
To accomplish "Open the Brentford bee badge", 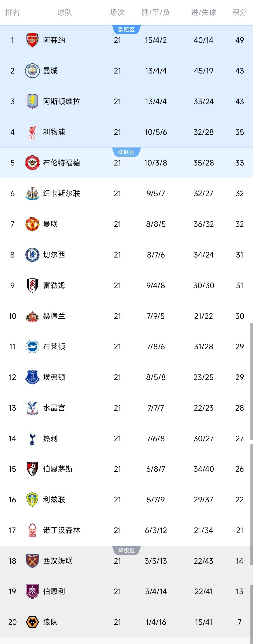I will click(32, 163).
